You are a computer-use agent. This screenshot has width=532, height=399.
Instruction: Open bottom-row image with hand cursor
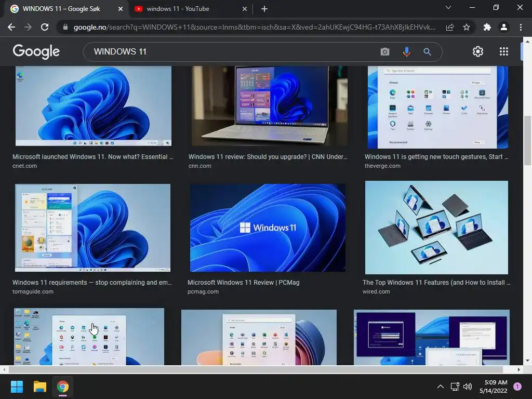[x=89, y=337]
